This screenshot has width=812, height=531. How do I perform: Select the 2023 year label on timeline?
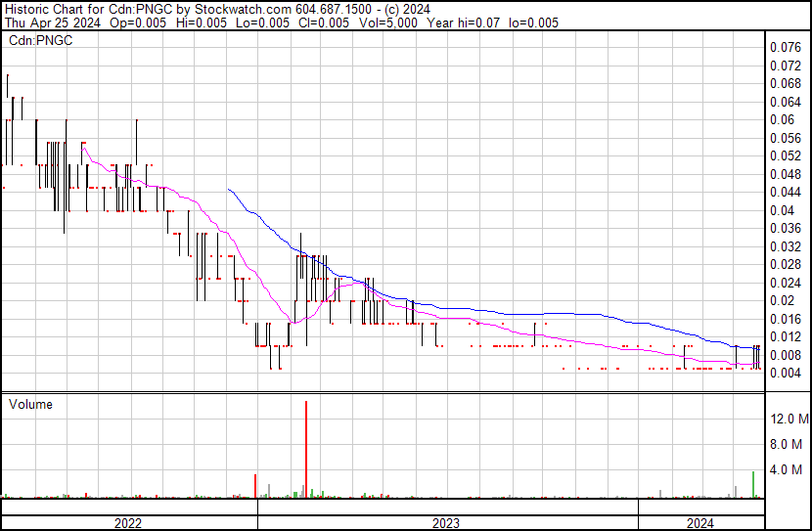click(x=446, y=523)
